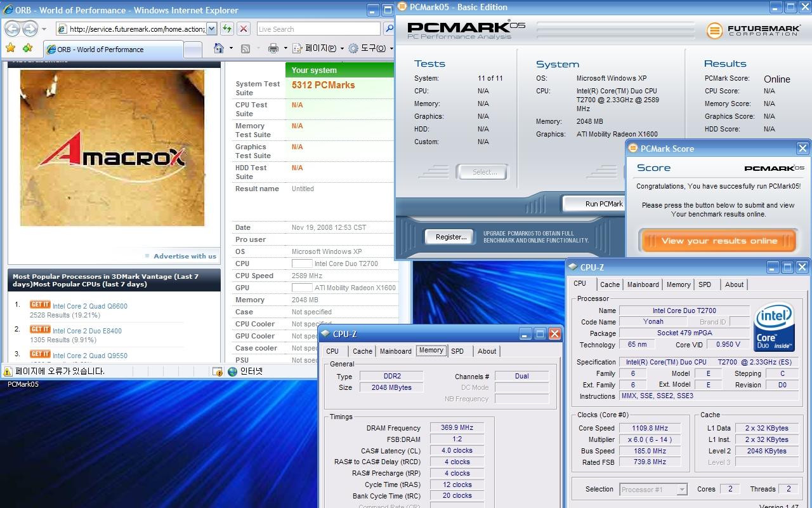Focus the Live Search box
Image resolution: width=812 pixels, height=508 pixels.
tap(318, 29)
